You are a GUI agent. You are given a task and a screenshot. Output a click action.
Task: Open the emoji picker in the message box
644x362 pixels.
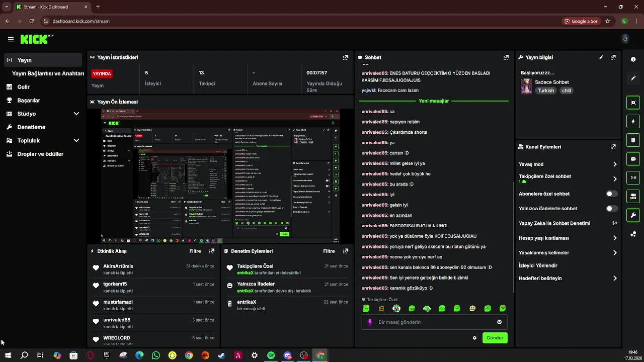point(499,322)
